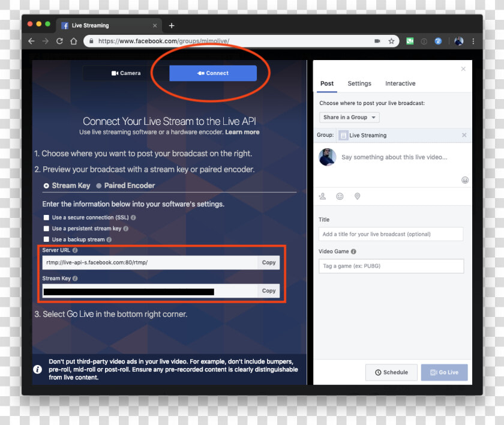Open the blue R extension icon

(x=438, y=41)
